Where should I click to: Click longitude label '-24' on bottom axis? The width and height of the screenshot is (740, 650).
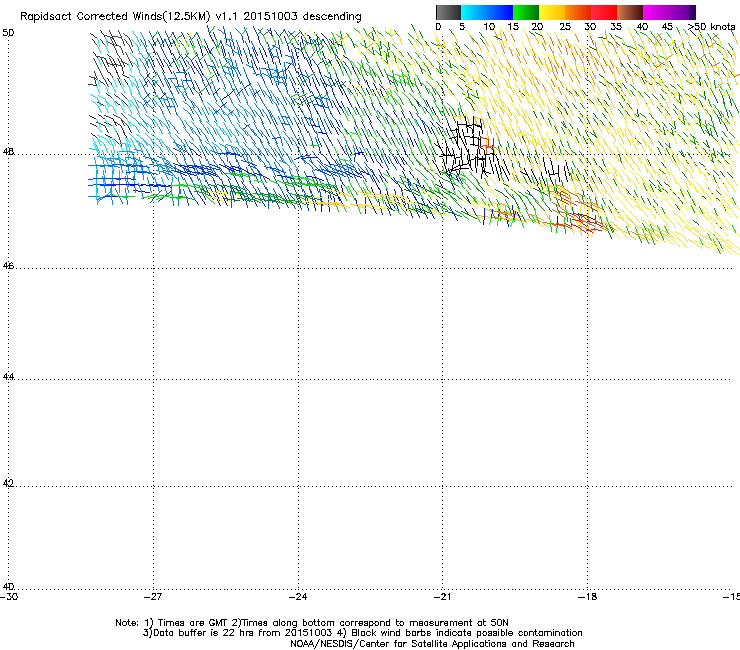coord(298,597)
